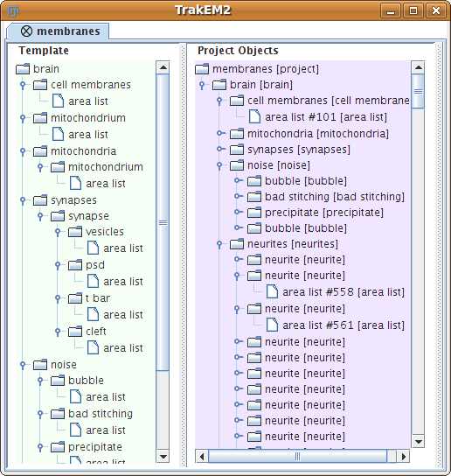
Task: Click Project Objects vertical scrollbar thumb
Action: pyautogui.click(x=419, y=91)
